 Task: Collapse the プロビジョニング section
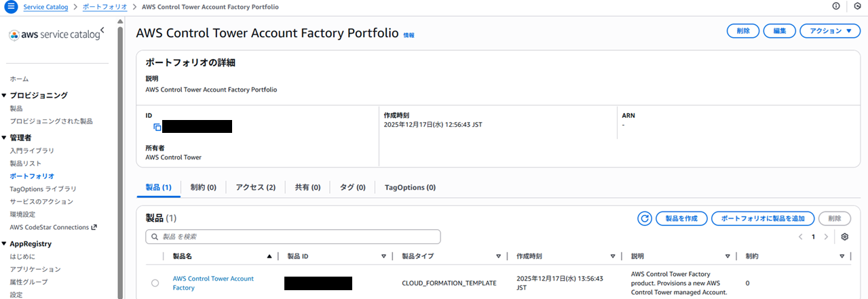point(4,96)
